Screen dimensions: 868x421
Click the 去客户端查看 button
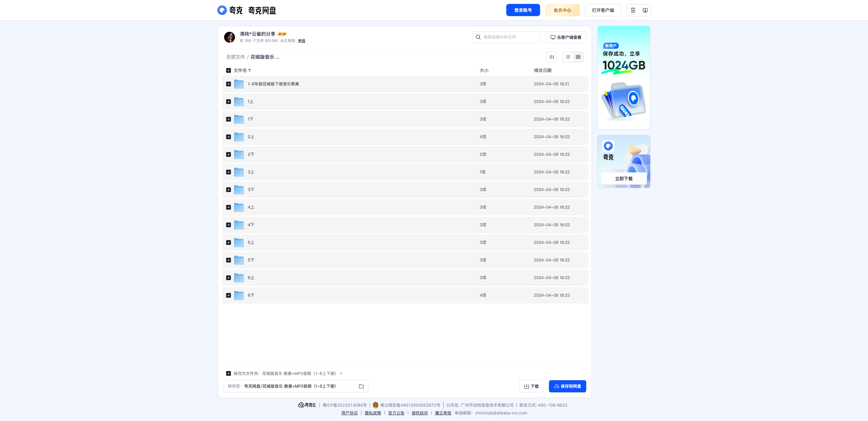(566, 37)
